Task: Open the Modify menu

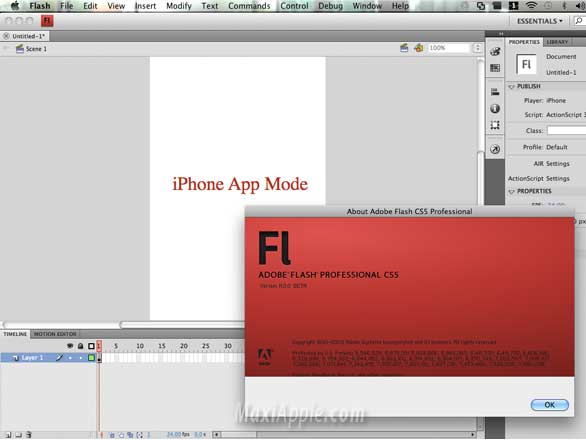Action: coord(179,6)
